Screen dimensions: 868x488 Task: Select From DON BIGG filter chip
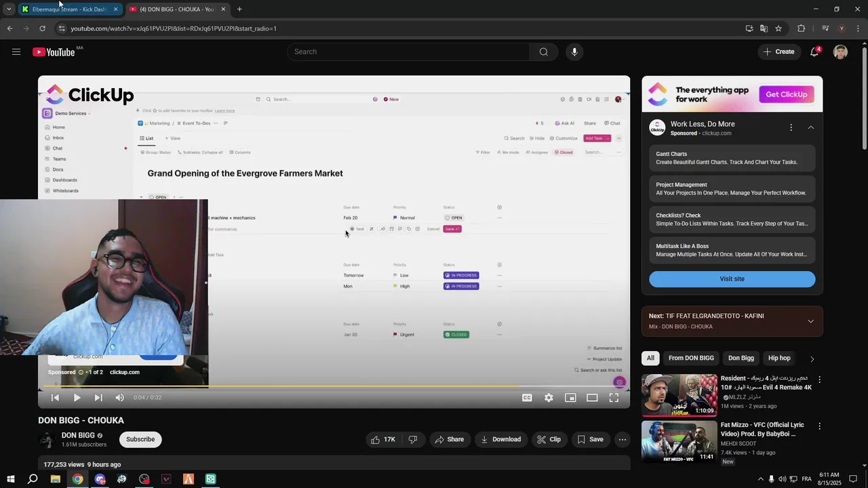tap(691, 358)
